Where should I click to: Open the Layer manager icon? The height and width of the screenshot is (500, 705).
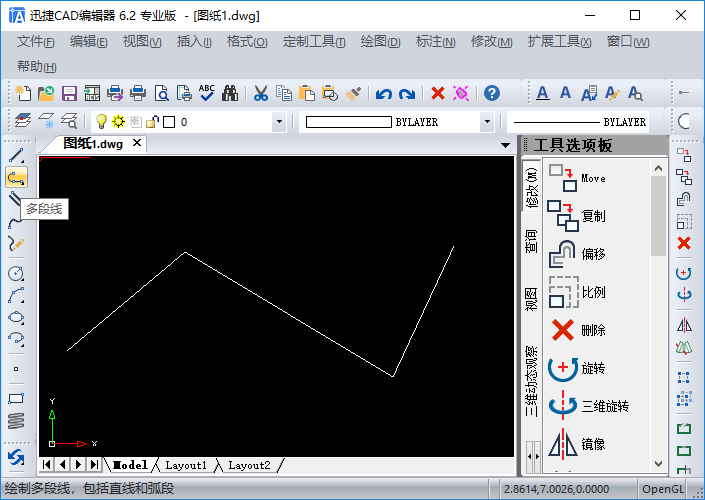[23, 121]
